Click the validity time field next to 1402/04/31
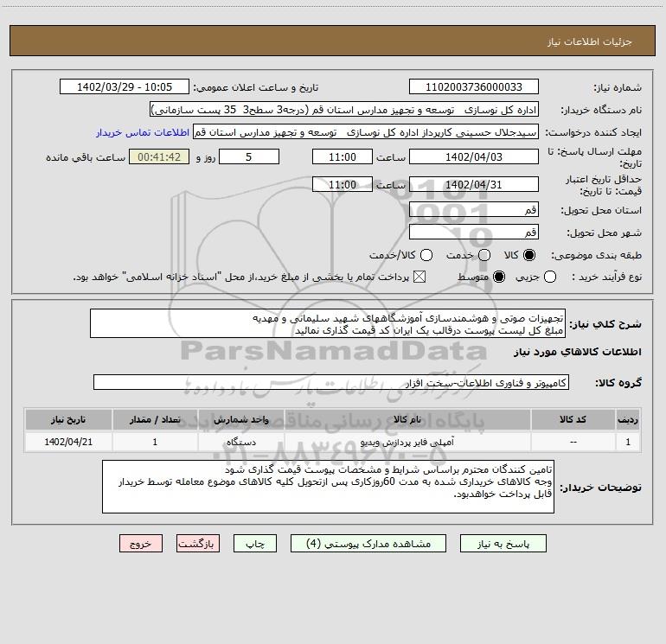Screen dimensions: 666x644 (x=343, y=185)
